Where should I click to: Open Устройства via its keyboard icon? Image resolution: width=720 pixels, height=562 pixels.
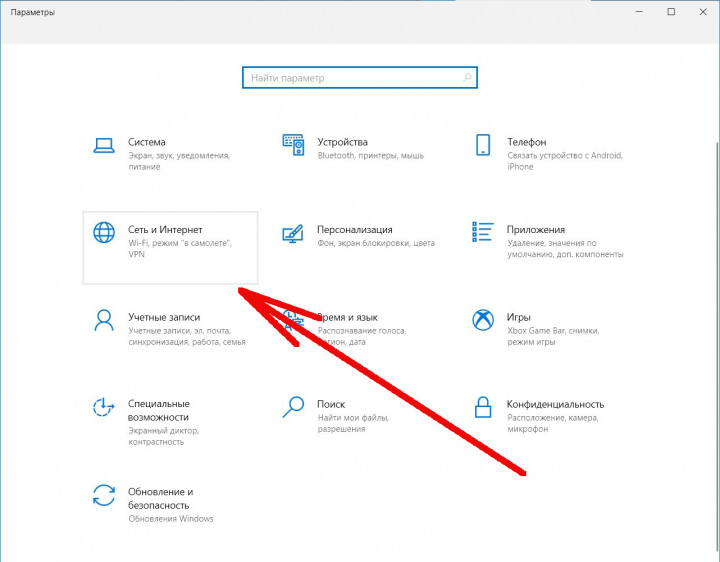tap(293, 146)
